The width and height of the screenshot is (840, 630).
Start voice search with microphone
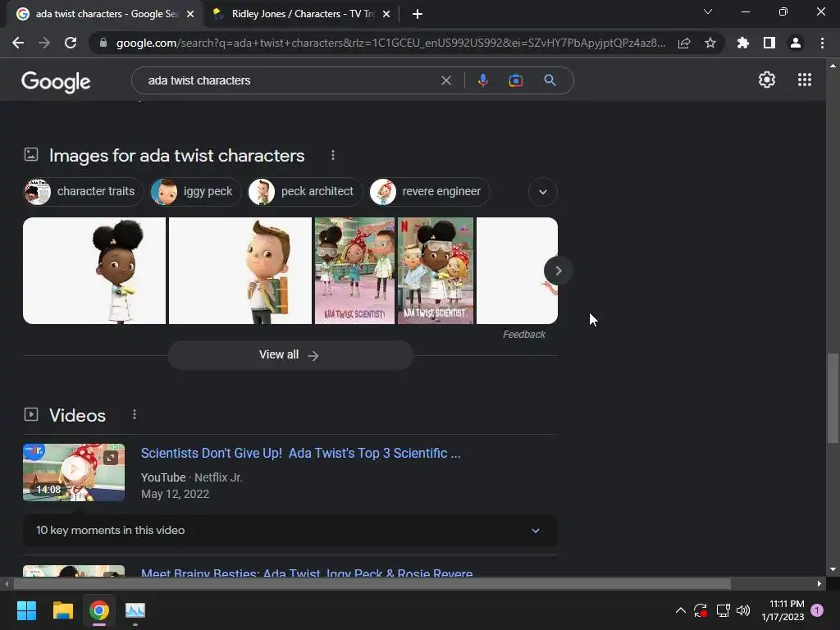(x=482, y=80)
